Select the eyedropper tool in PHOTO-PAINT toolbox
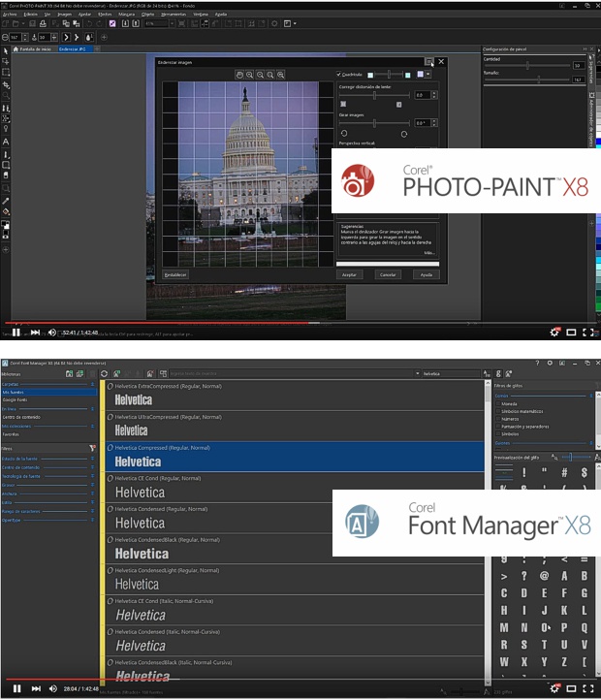This screenshot has height=700, width=601. (6, 201)
